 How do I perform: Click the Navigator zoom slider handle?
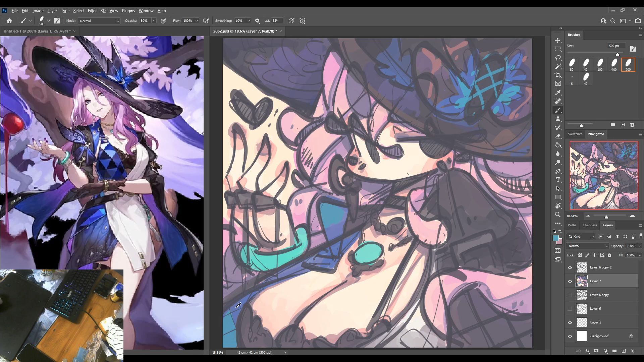pos(606,217)
